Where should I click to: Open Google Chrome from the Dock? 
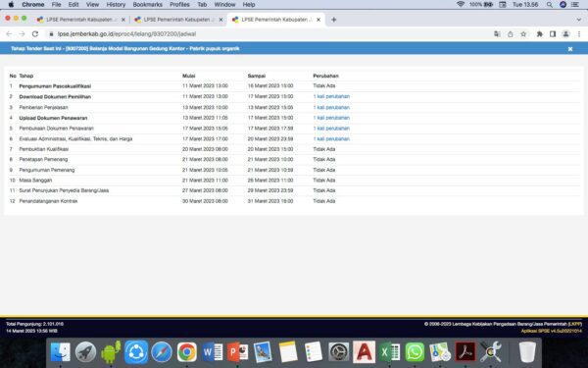click(187, 352)
